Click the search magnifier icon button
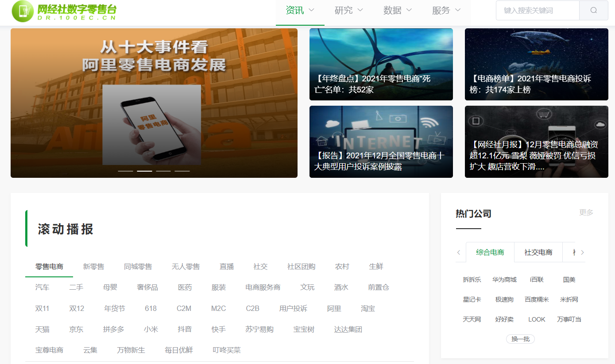Viewport: 615px width, 364px height. tap(594, 11)
